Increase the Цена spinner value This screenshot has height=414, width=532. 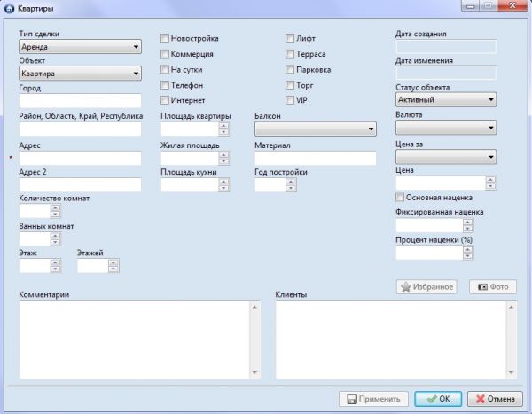(x=490, y=179)
